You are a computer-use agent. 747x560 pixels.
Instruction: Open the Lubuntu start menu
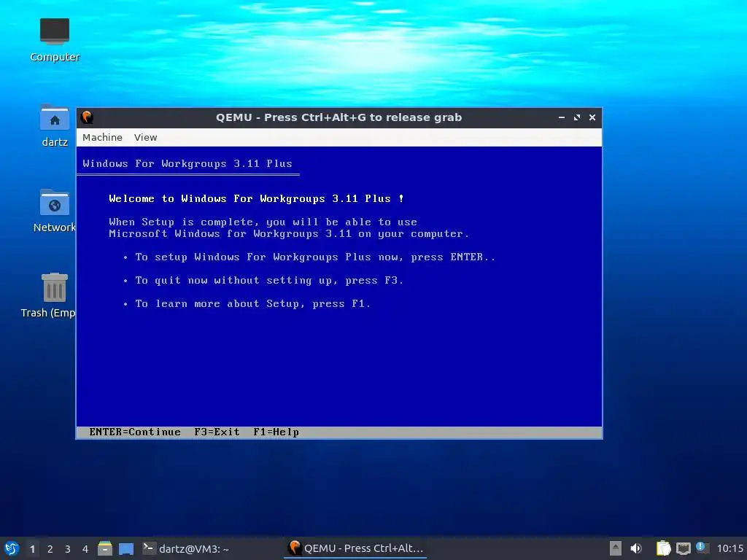click(x=12, y=548)
